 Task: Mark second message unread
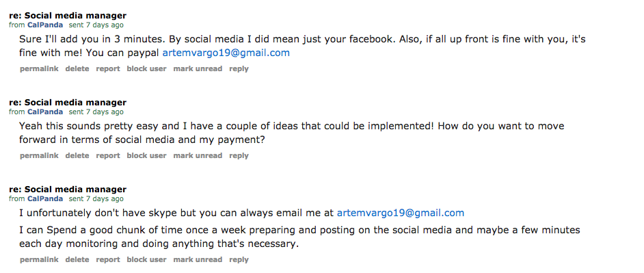click(198, 155)
